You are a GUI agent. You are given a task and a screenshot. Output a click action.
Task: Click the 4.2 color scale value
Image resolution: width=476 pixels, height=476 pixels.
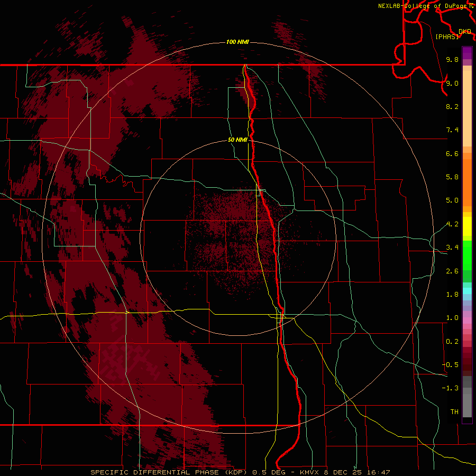point(452,224)
